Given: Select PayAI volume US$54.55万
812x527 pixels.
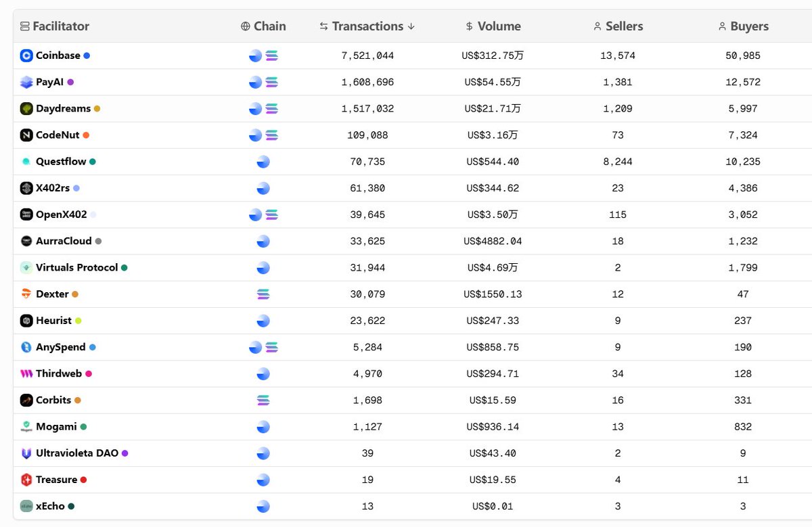Looking at the screenshot, I should pos(493,82).
